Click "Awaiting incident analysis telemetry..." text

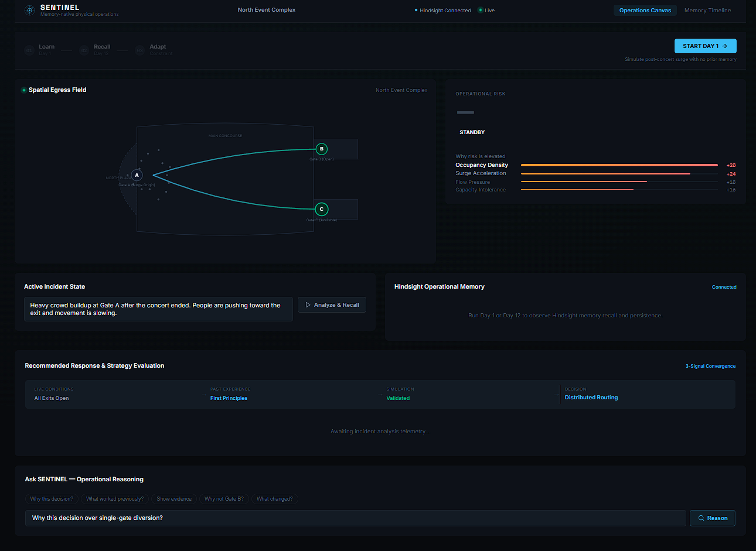coord(380,432)
